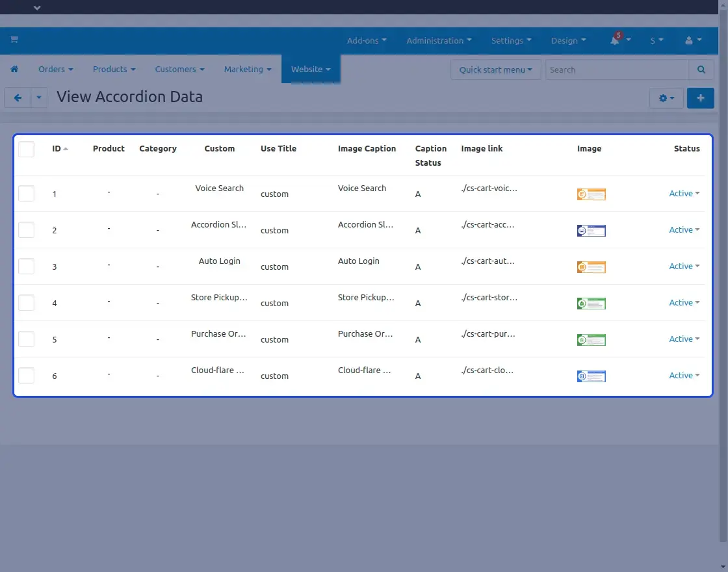
Task: Open the Quick start menu dropdown
Action: [x=495, y=70]
